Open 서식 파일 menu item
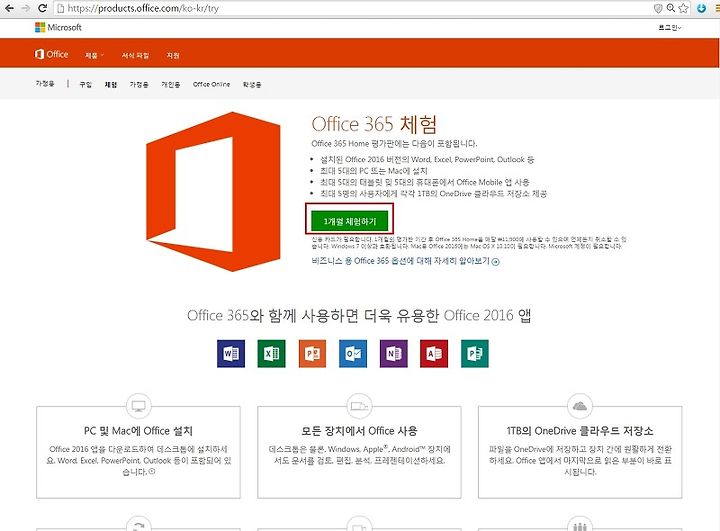This screenshot has width=720, height=531. click(x=135, y=55)
